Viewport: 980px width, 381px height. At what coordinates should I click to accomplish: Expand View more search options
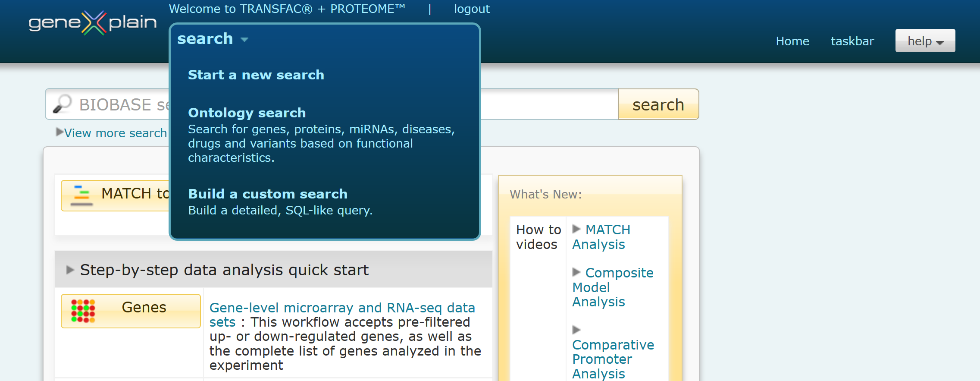point(111,133)
